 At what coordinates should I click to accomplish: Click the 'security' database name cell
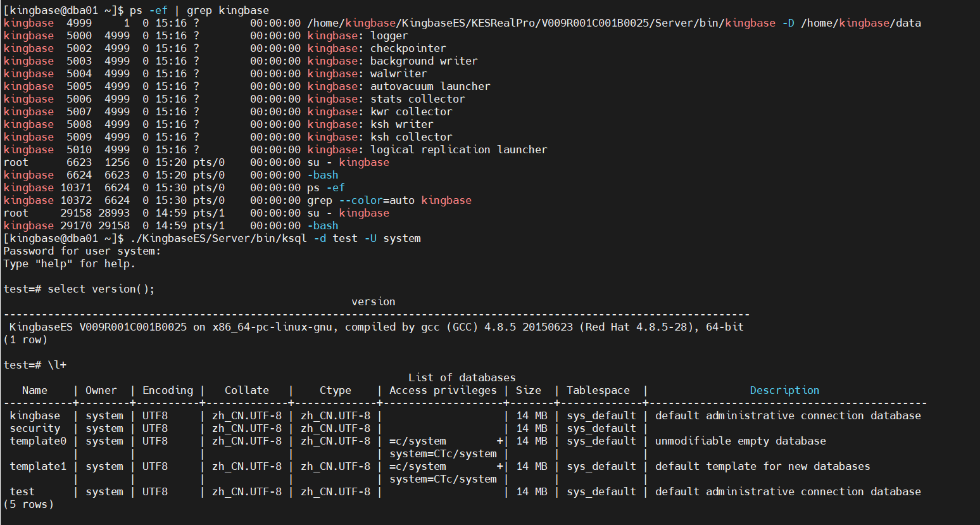pos(35,428)
